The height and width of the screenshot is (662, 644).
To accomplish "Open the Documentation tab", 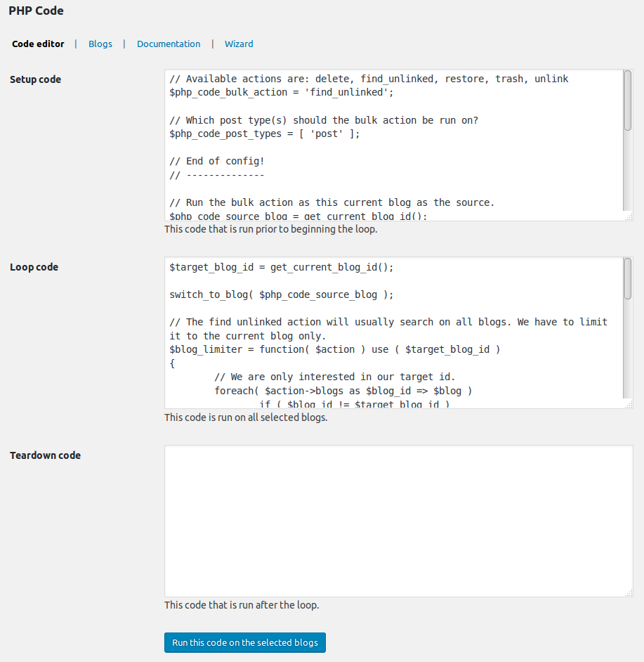I will click(169, 44).
